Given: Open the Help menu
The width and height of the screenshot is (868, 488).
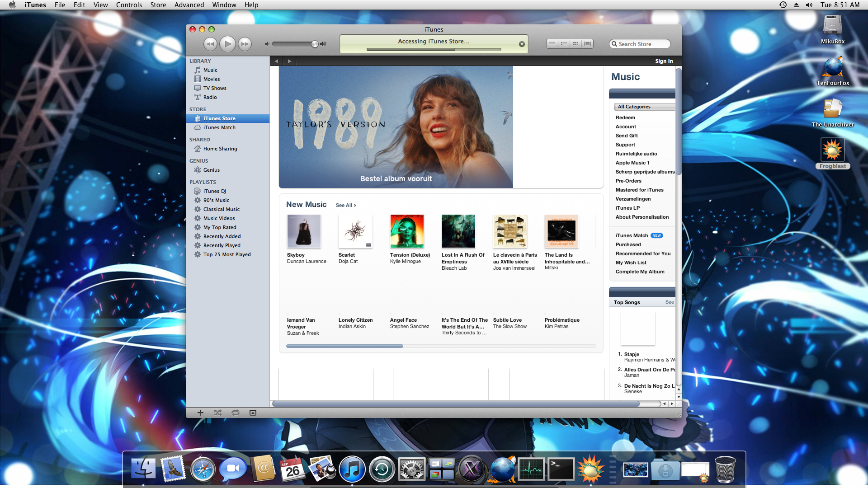Looking at the screenshot, I should (251, 5).
